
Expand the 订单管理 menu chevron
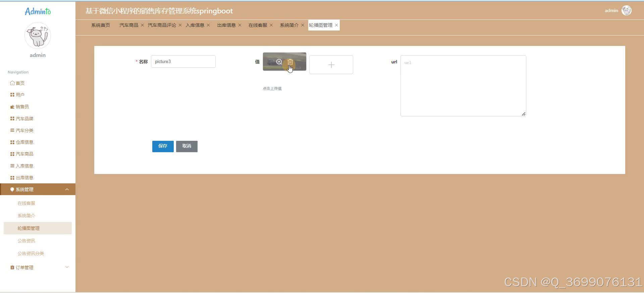pyautogui.click(x=67, y=267)
